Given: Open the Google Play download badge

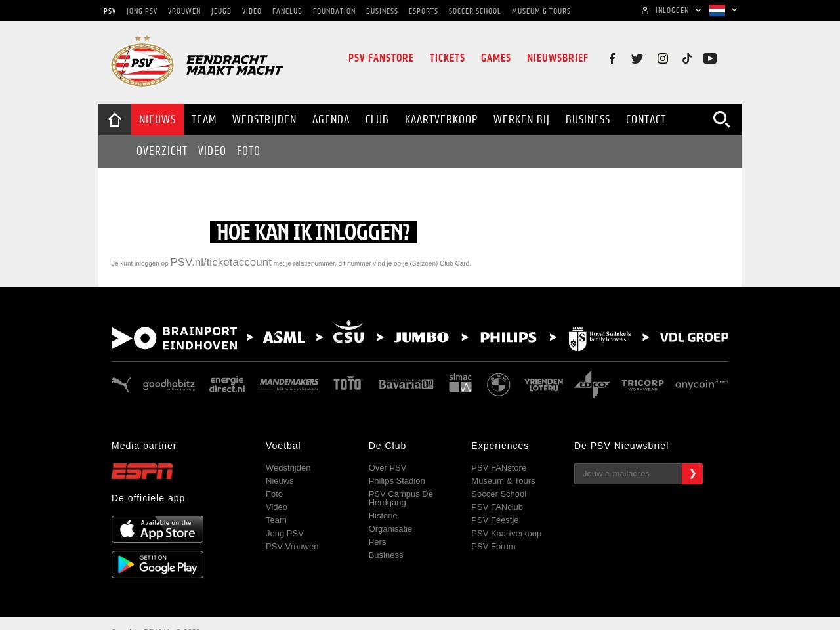Looking at the screenshot, I should (157, 564).
